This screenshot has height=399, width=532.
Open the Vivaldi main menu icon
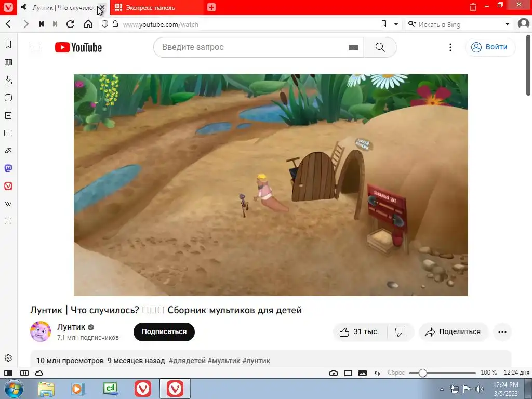click(8, 7)
